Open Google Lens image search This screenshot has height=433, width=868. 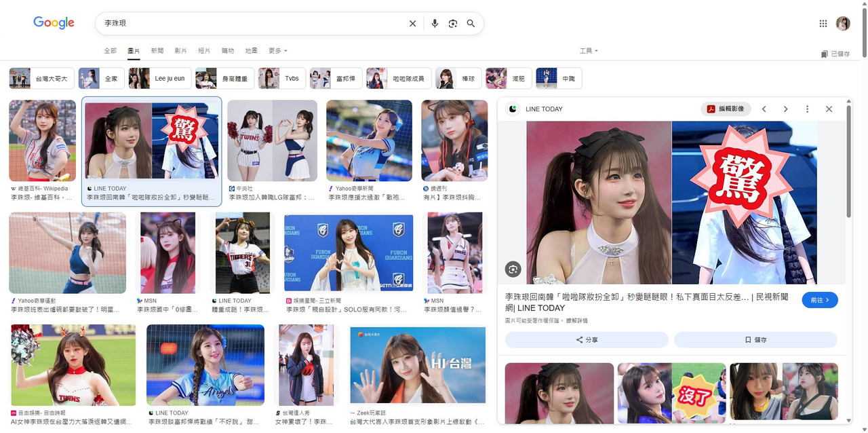pos(453,24)
